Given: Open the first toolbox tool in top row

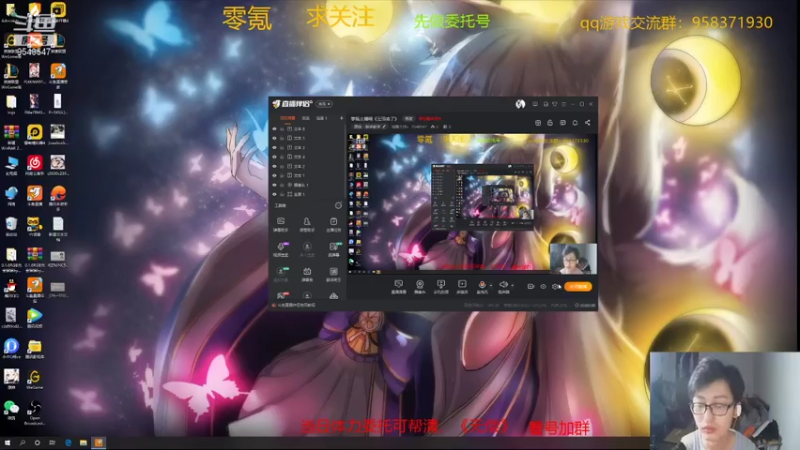Looking at the screenshot, I should pos(281,224).
